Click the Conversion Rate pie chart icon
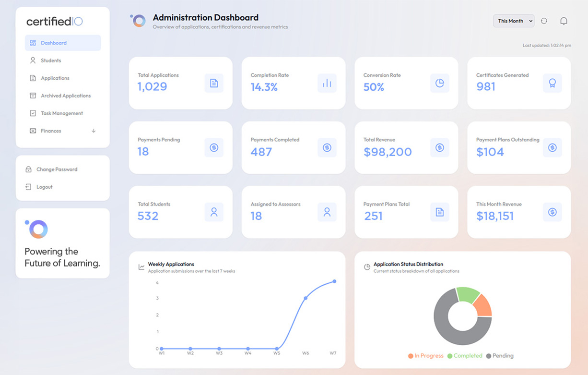 pos(440,84)
